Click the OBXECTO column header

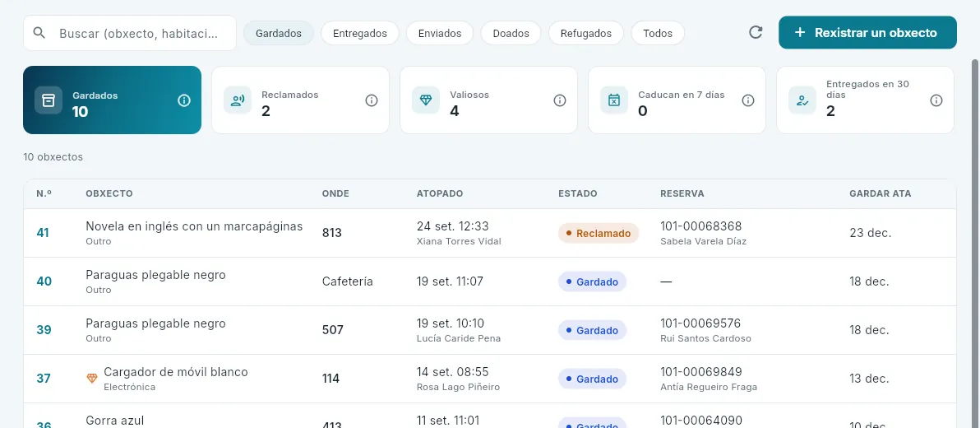pyautogui.click(x=109, y=194)
